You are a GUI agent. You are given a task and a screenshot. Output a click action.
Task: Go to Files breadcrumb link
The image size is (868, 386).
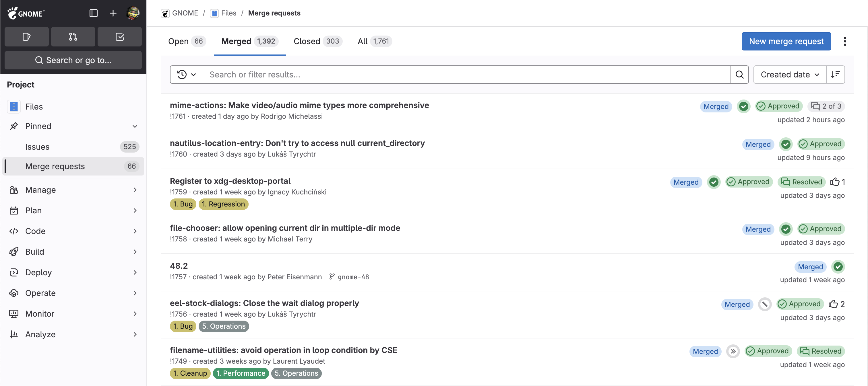coord(223,13)
